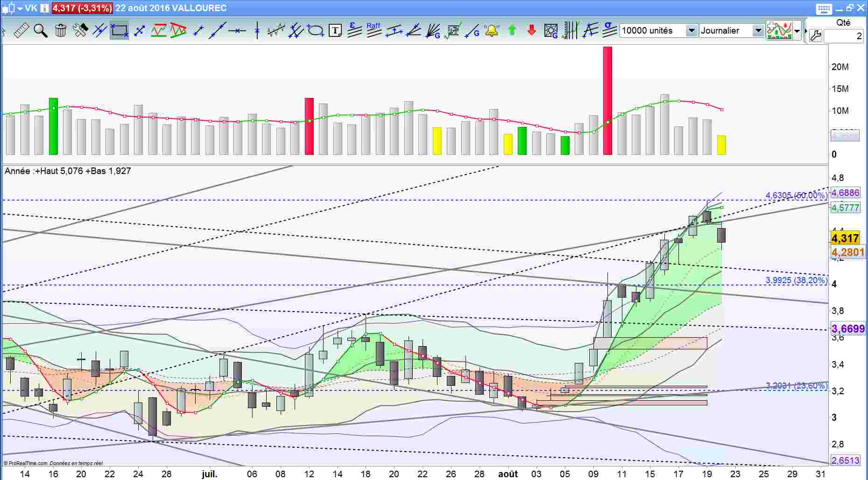Screen dimensions: 868x480
Task: Click the ProRealTime.com copyright link
Action: coord(28,463)
